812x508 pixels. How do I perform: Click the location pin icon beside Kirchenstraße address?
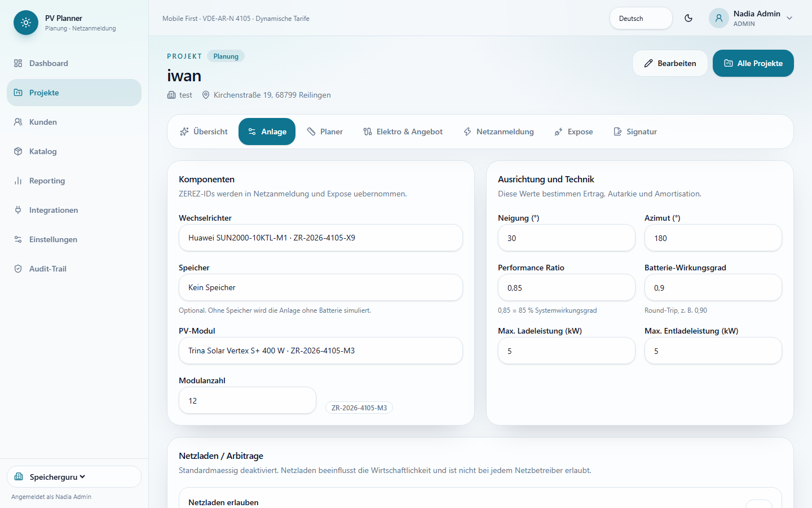206,95
